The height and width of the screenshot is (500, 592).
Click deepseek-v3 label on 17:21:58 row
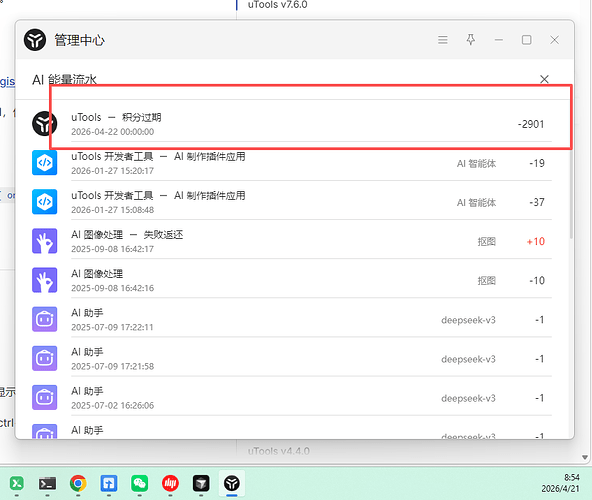469,359
